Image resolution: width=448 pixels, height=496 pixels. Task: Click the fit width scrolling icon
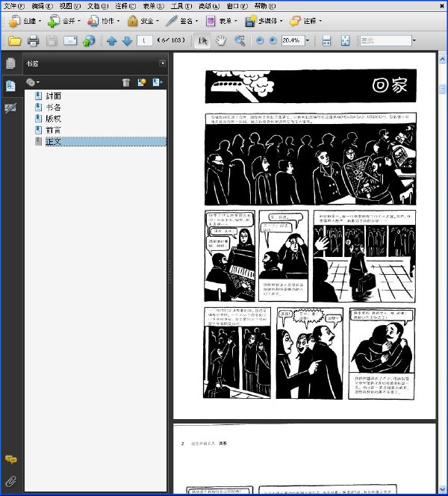pos(326,40)
